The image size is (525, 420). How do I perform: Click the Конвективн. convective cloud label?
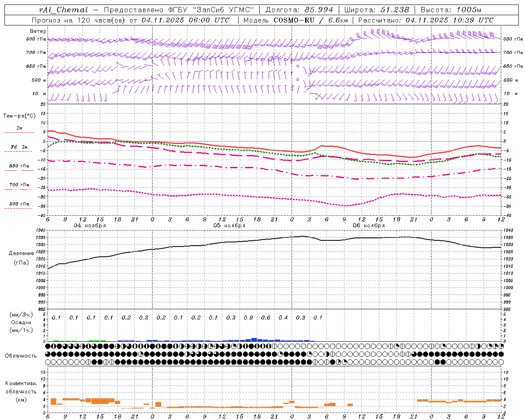click(x=21, y=383)
